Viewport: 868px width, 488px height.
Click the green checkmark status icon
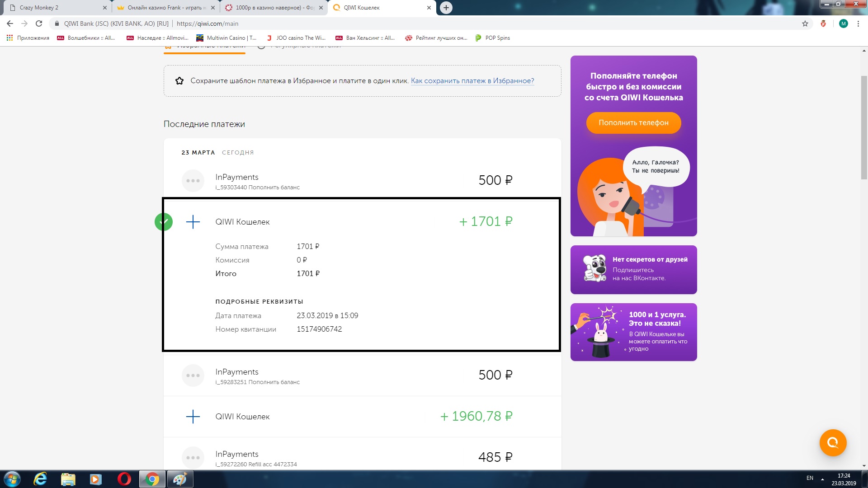(164, 222)
